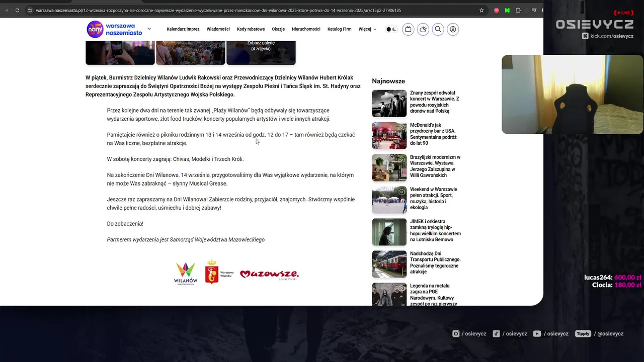Click McDonald's article thumbnail image
Image resolution: width=644 pixels, height=362 pixels.
(389, 135)
